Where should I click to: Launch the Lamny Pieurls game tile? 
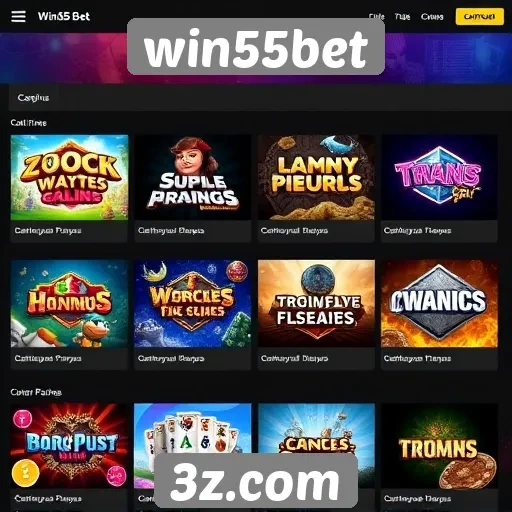316,177
